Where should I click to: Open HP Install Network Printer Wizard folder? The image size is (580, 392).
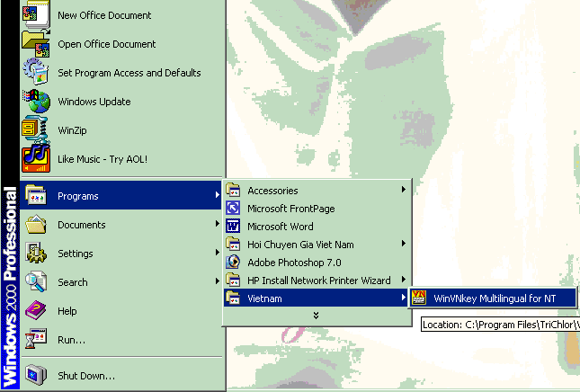(x=318, y=281)
